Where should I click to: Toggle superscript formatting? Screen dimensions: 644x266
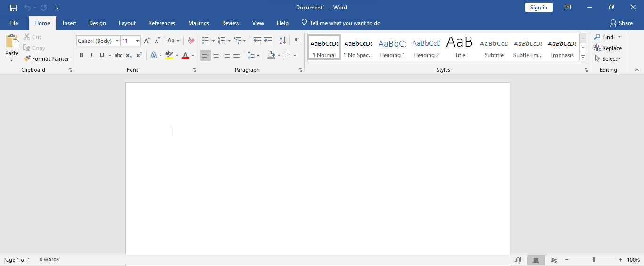(x=139, y=55)
